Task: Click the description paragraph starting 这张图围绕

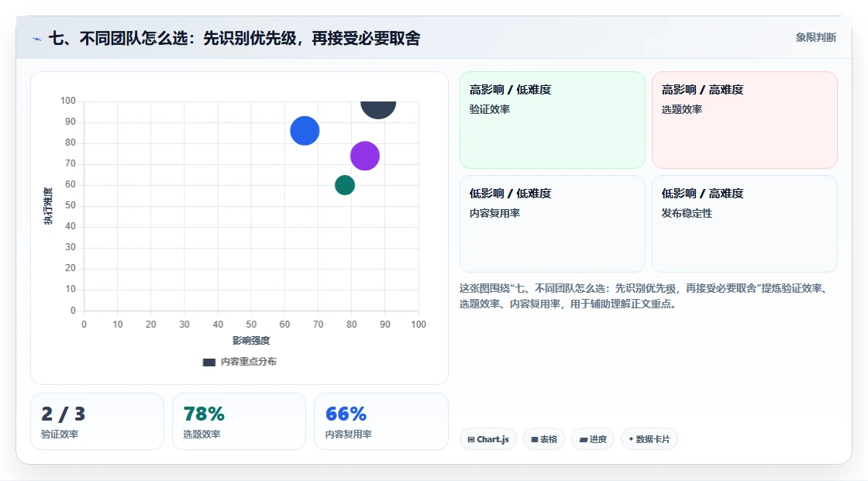Action: (644, 296)
